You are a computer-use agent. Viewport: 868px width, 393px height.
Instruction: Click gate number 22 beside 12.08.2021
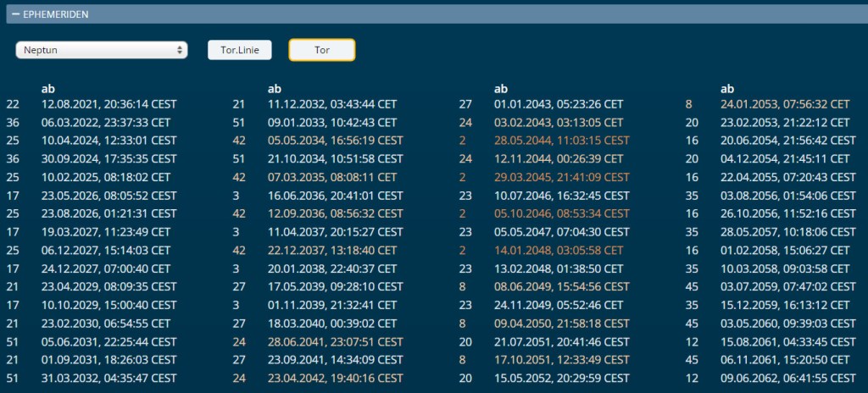click(x=13, y=104)
